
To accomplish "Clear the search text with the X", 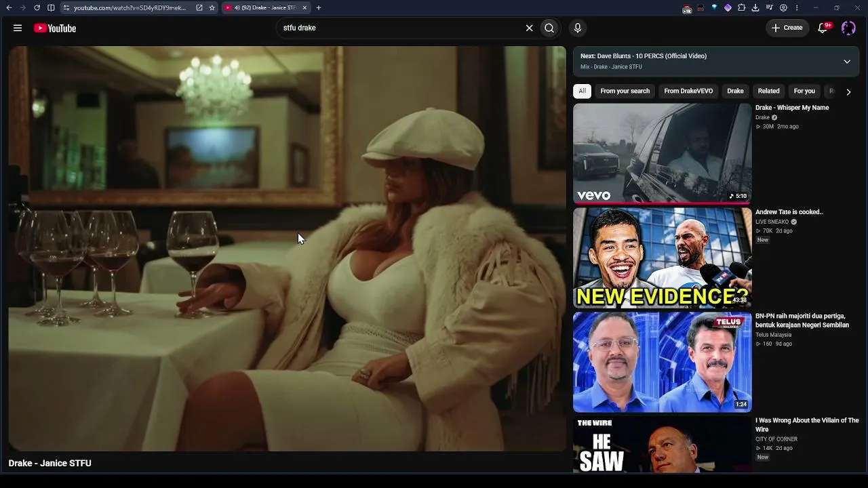I will pos(529,28).
